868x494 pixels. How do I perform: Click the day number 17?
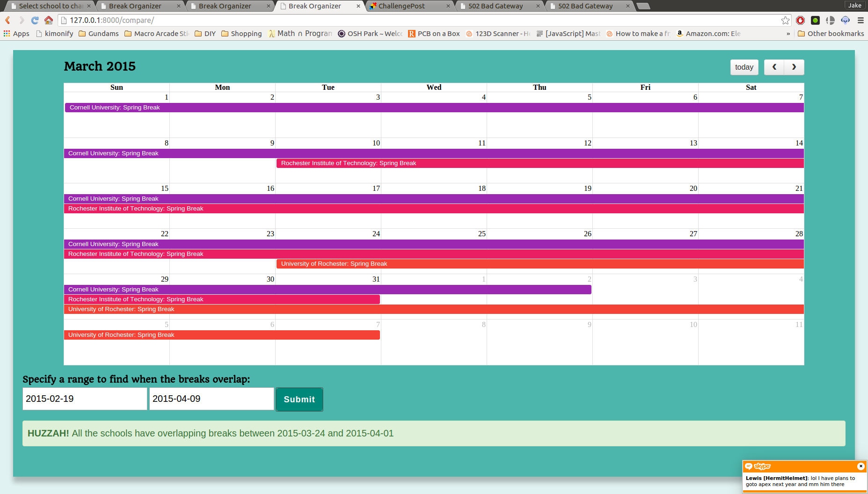tap(376, 189)
